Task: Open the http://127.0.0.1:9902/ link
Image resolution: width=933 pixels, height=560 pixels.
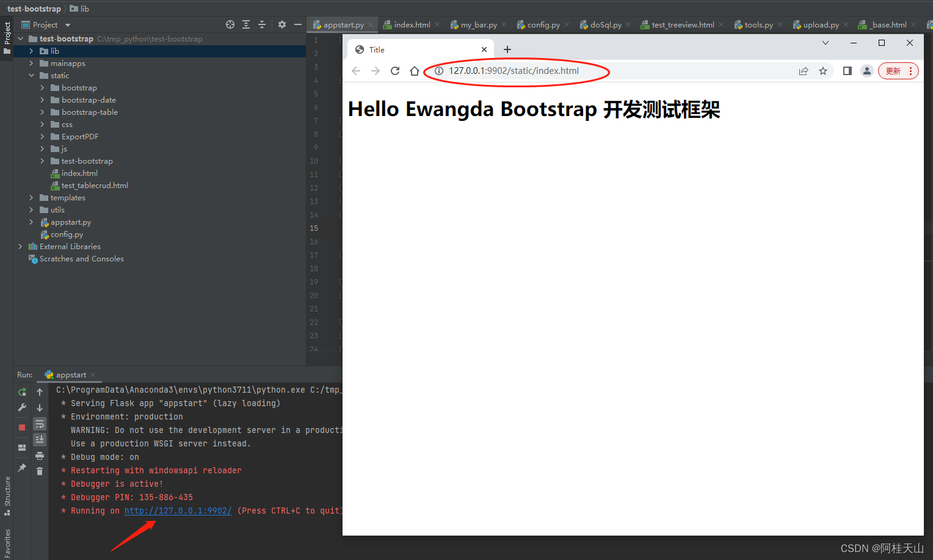Action: click(178, 510)
